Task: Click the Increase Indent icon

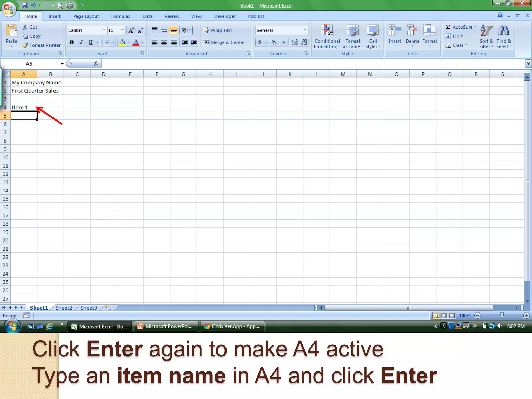Action: (x=194, y=42)
